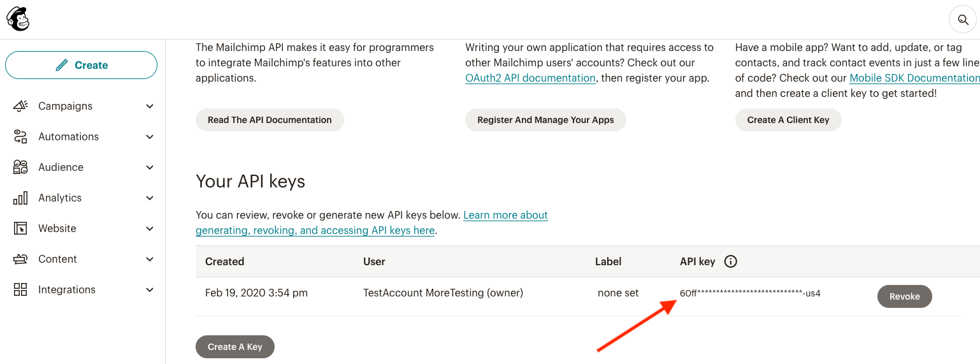This screenshot has height=364, width=980.
Task: Open Learn more about generating keys link
Action: tap(371, 222)
